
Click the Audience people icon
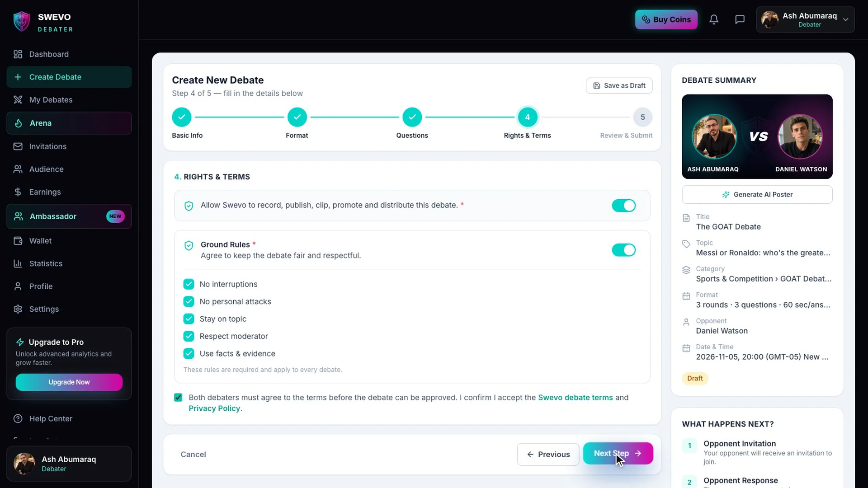18,169
